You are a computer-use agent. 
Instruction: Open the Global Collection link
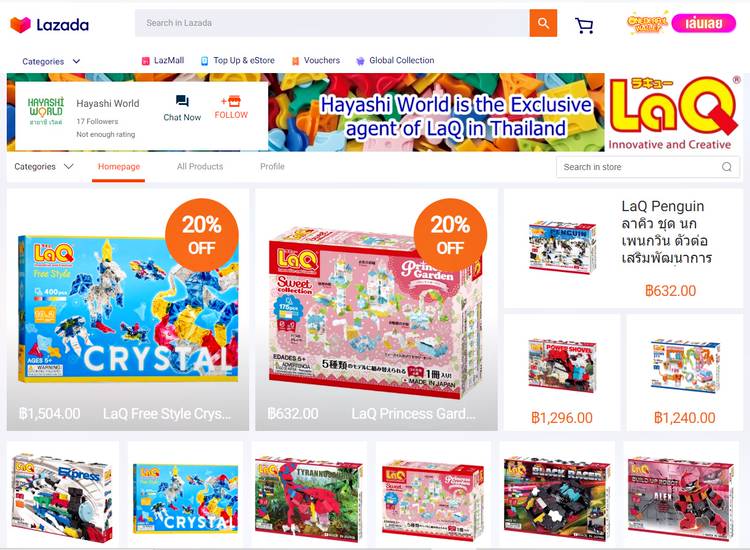click(395, 61)
